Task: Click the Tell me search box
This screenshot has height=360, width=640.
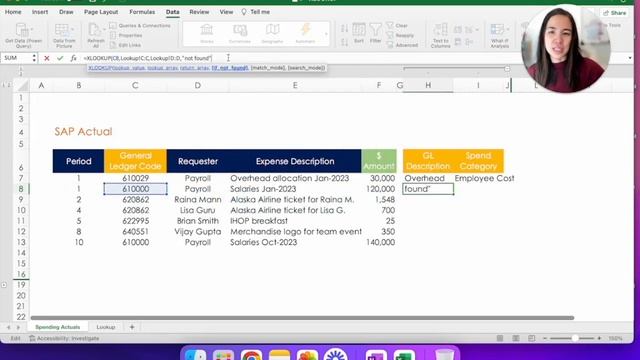Action: point(256,12)
